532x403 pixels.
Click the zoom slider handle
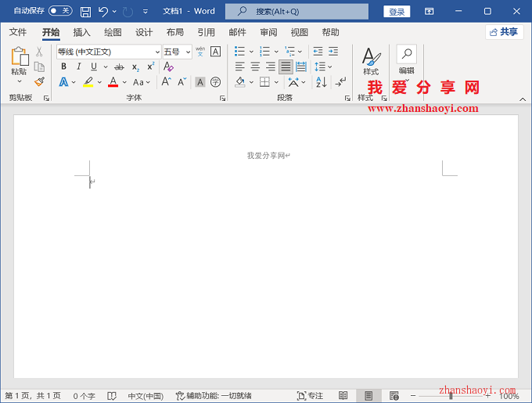[451, 396]
